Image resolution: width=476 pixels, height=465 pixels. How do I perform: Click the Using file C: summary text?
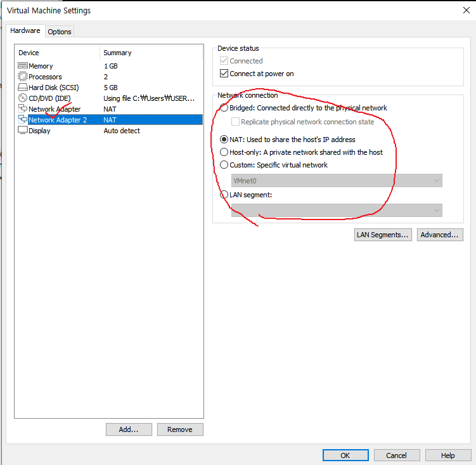(149, 98)
